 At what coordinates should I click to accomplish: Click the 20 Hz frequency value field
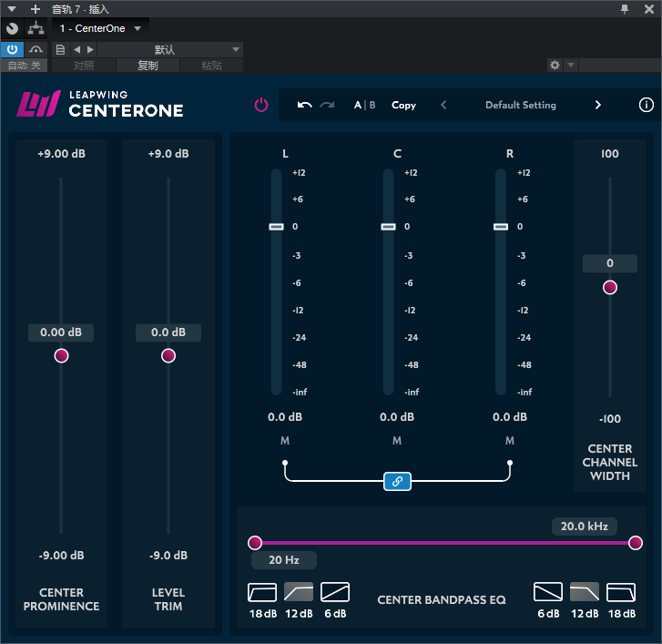click(x=284, y=560)
